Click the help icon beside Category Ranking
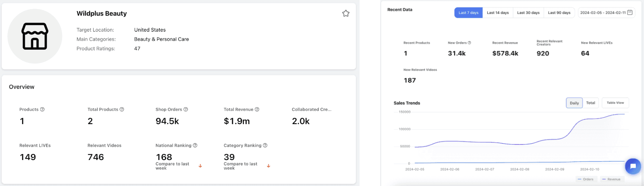 point(265,145)
